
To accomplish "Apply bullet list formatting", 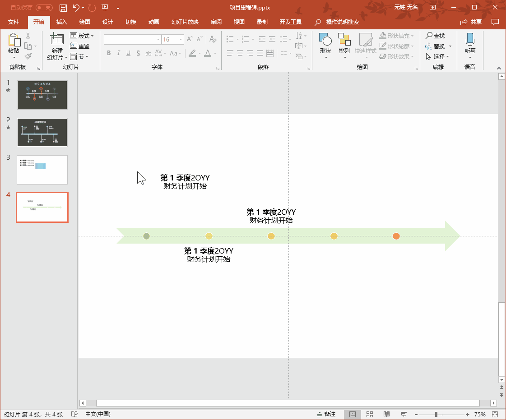I will pos(230,39).
